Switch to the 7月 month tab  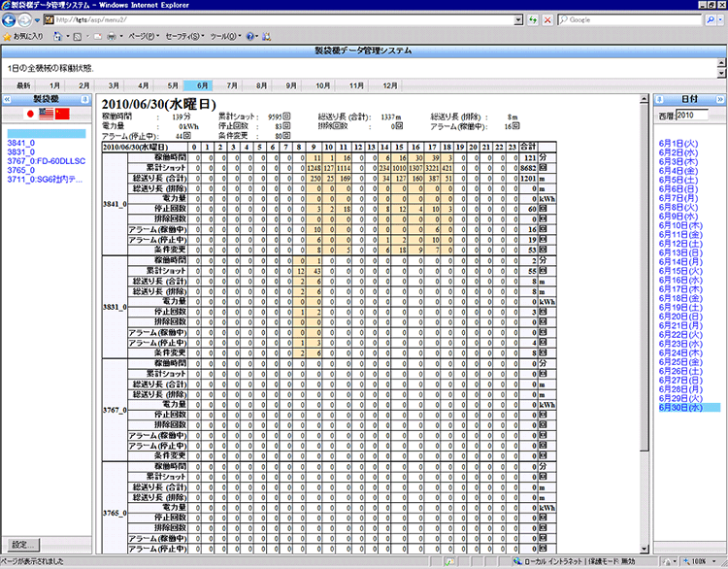(232, 85)
